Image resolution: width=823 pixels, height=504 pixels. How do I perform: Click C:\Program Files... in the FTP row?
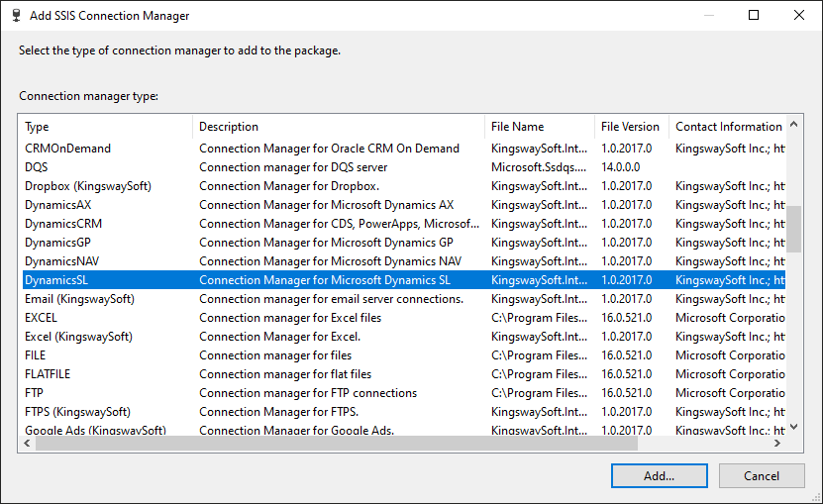pyautogui.click(x=539, y=393)
